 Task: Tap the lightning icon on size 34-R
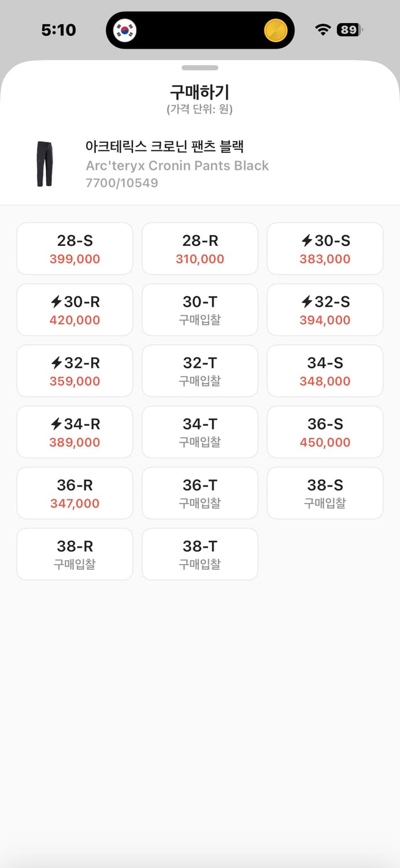(55, 425)
